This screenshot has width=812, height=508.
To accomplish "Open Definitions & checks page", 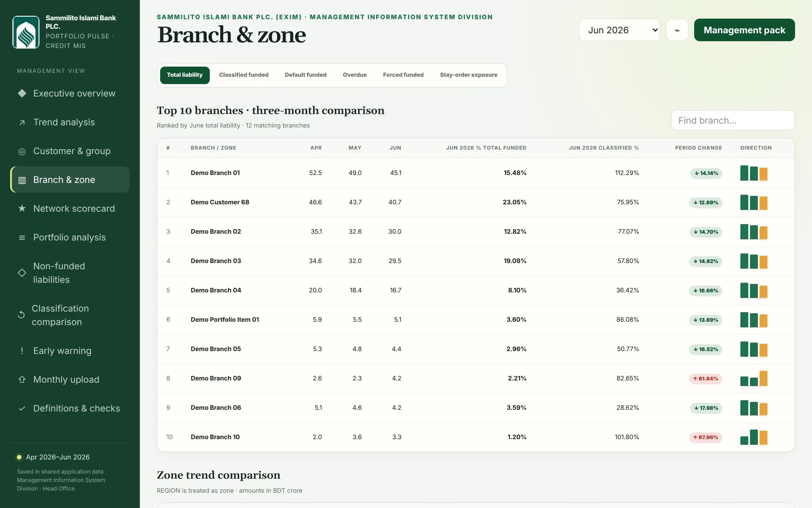I will click(x=70, y=409).
